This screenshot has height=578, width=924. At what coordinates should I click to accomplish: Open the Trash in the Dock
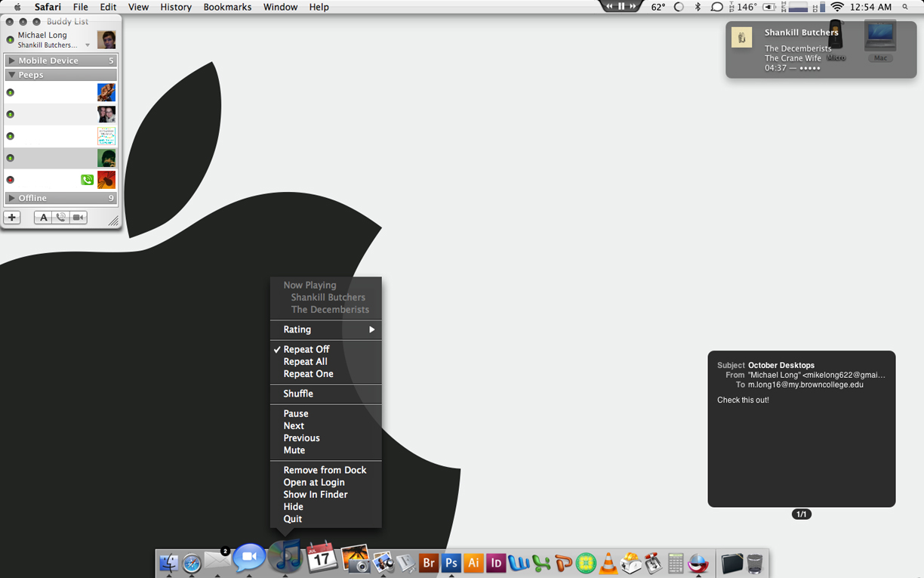coord(754,563)
